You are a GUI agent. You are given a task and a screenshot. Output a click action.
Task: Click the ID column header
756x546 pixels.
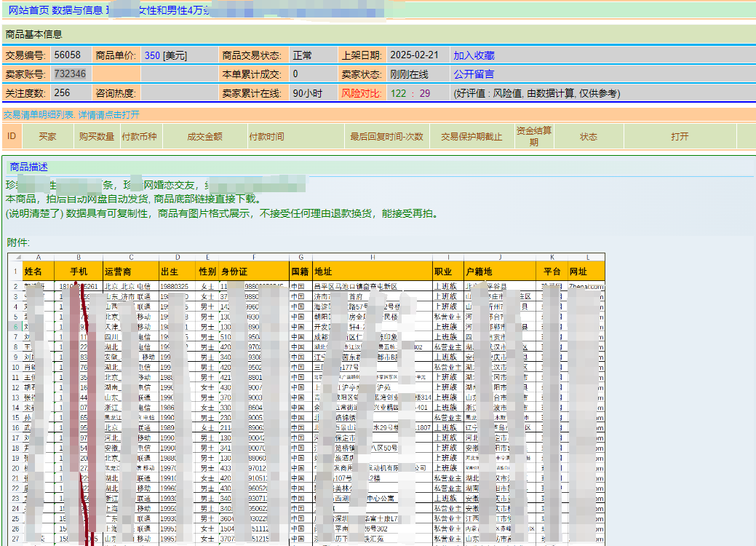point(12,137)
